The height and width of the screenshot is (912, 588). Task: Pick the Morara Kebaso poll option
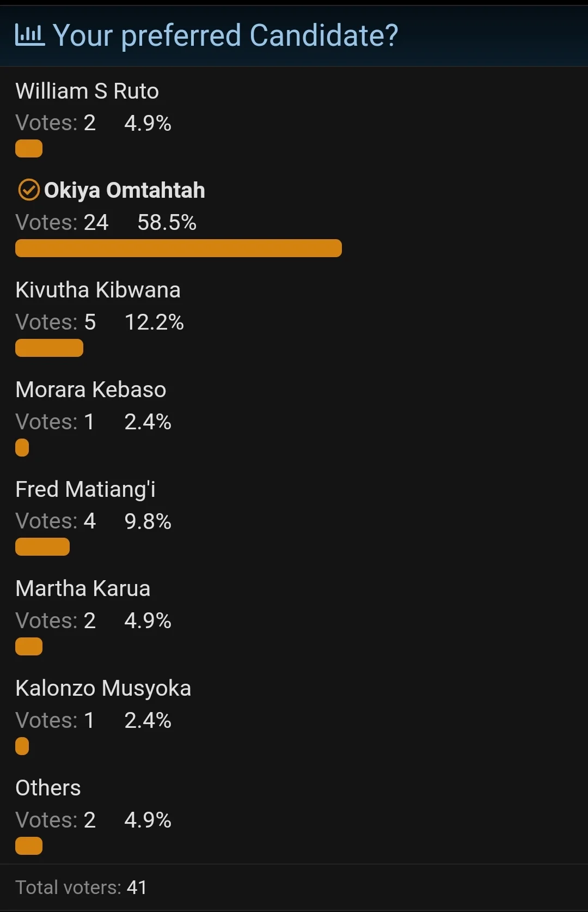91,390
